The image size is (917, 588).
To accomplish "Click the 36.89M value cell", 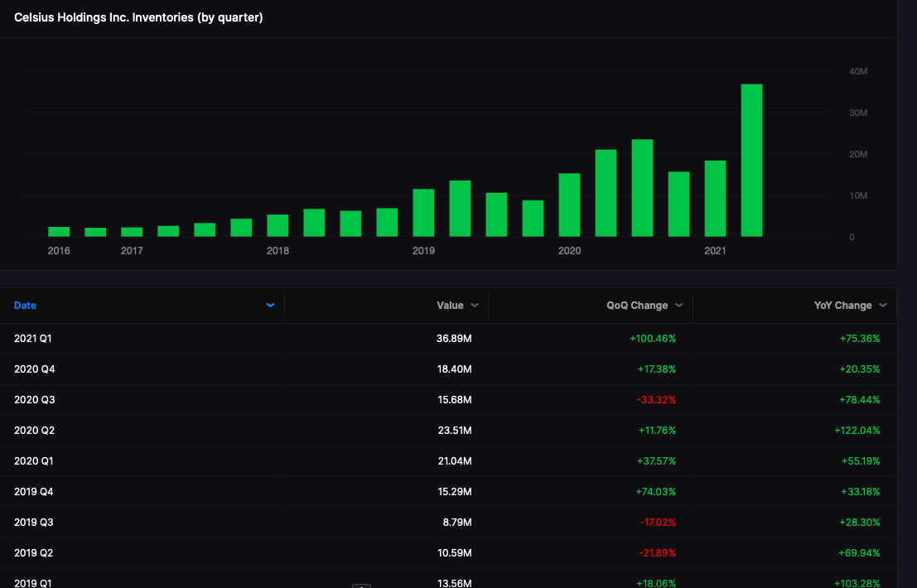I will coord(454,339).
